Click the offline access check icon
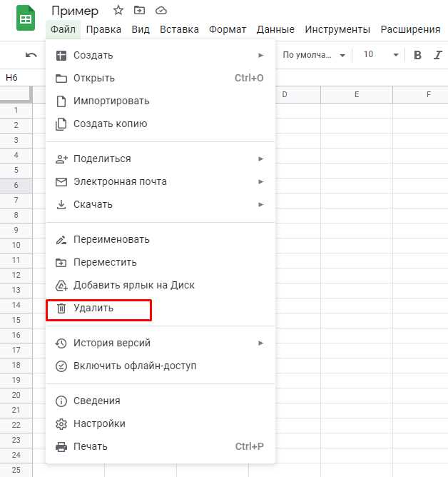The height and width of the screenshot is (477, 448). [61, 366]
